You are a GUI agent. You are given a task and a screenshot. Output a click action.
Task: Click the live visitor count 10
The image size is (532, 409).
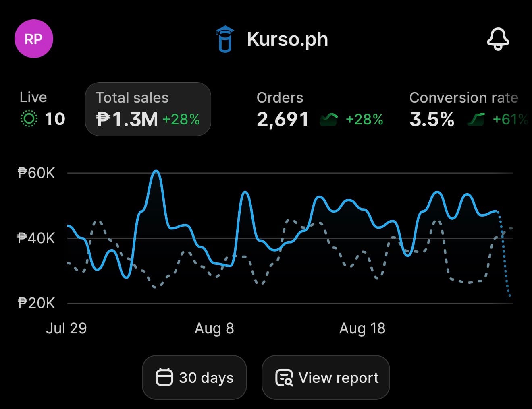[55, 119]
